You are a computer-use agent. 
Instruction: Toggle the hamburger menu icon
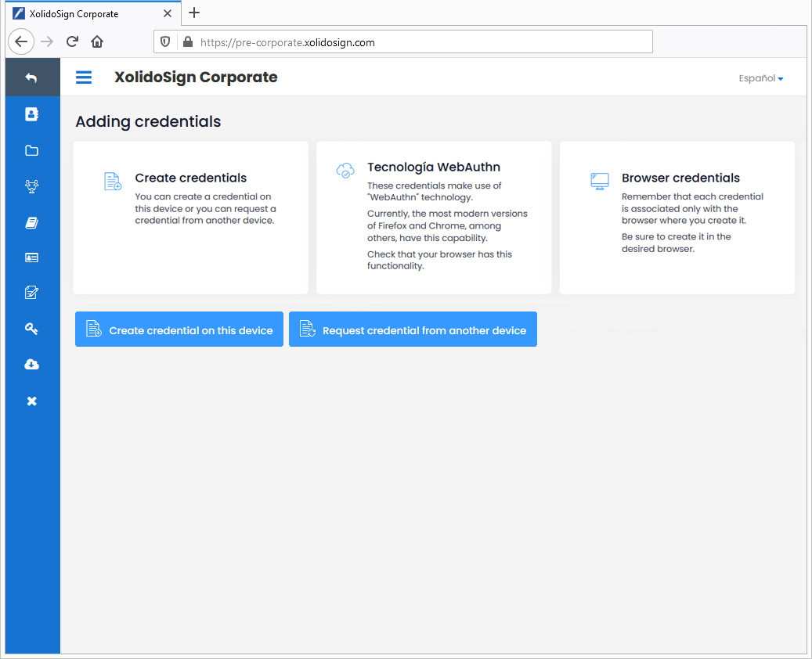coord(83,77)
